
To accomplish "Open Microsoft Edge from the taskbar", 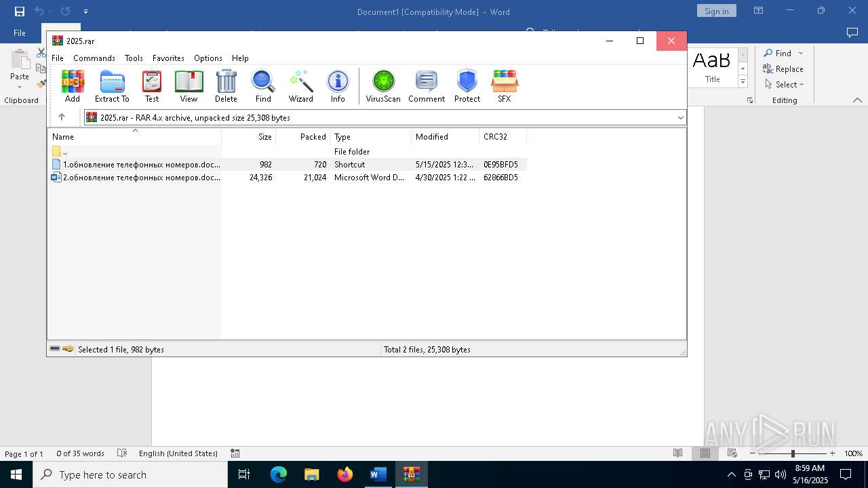I will coord(279,474).
